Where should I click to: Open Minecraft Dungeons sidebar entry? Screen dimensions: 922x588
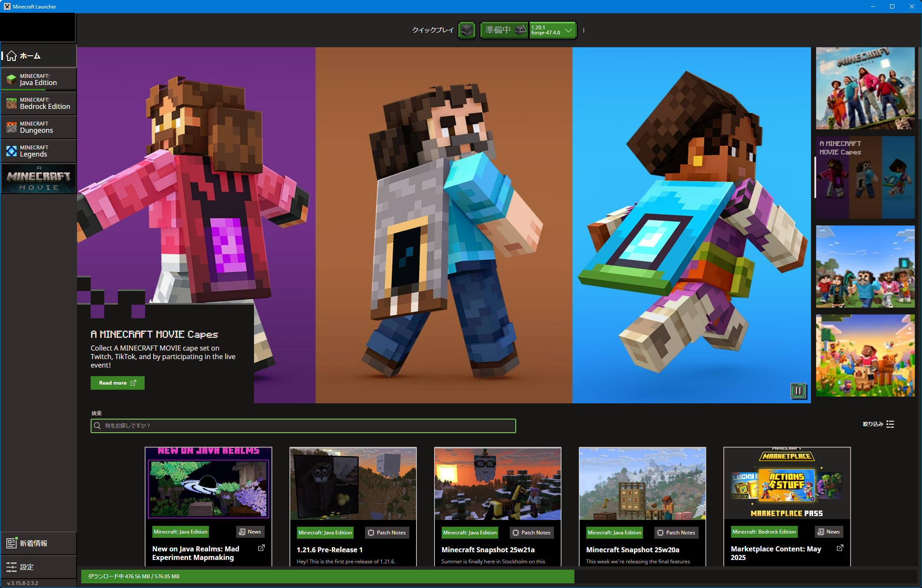(x=39, y=127)
